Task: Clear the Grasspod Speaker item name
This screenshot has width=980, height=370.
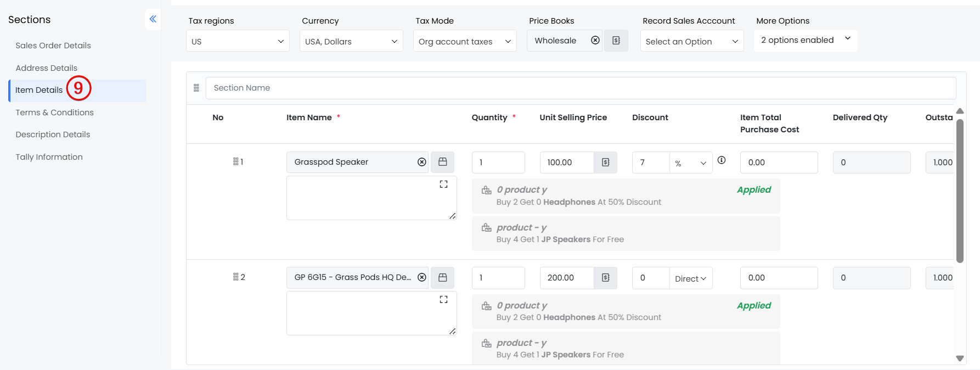Action: click(x=421, y=162)
